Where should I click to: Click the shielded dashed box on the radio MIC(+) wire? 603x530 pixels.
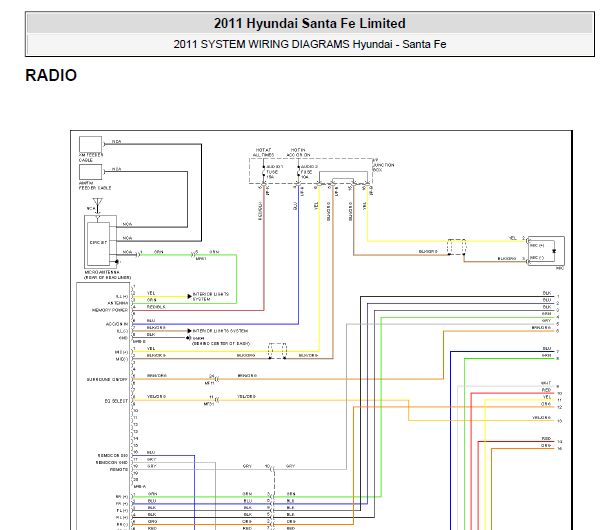point(277,351)
